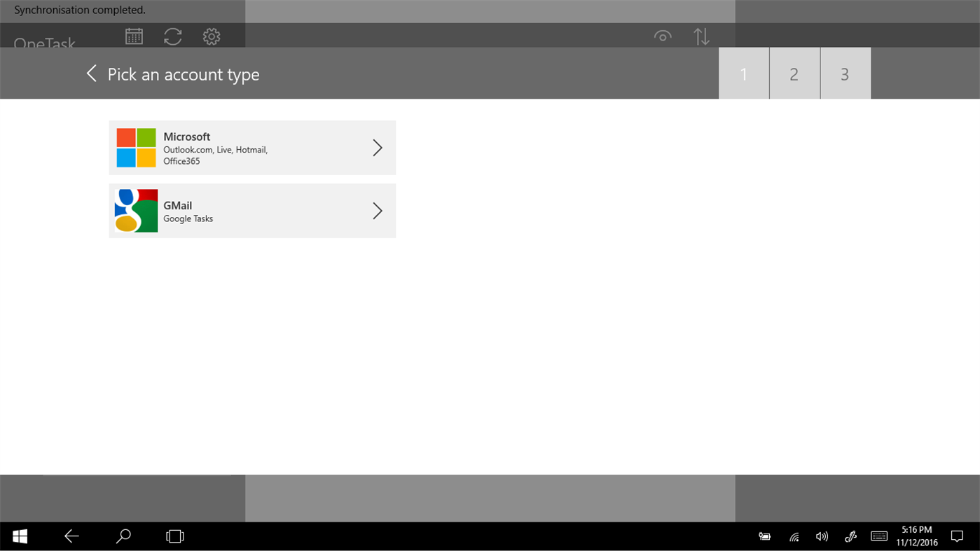Click the battery tray icon
980x551 pixels.
[x=765, y=537]
